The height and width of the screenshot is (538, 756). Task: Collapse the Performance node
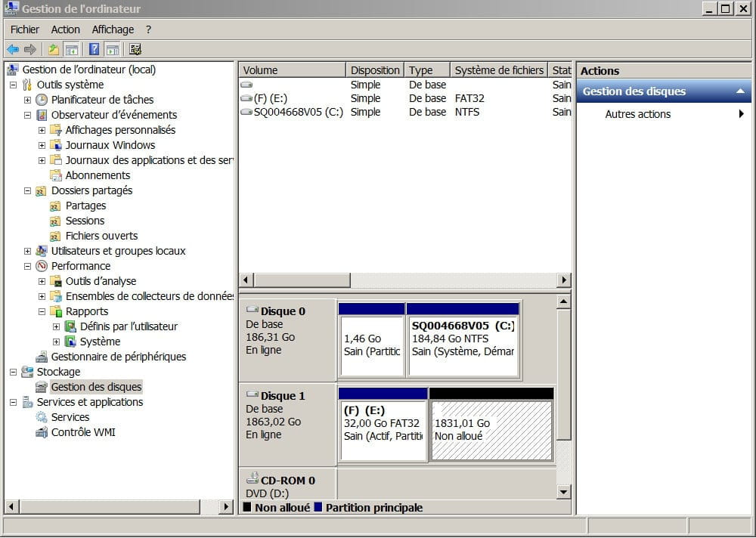pos(27,266)
